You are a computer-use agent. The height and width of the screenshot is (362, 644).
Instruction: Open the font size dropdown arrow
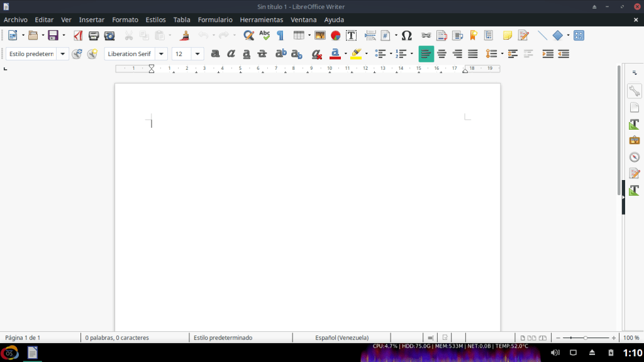197,54
